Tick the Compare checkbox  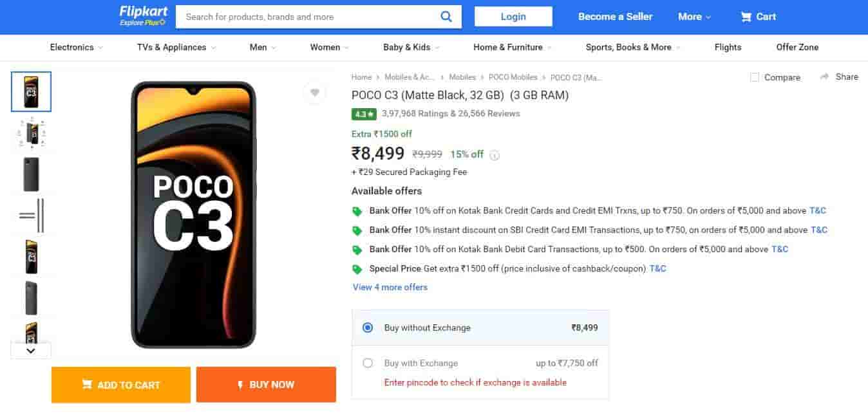click(x=755, y=77)
